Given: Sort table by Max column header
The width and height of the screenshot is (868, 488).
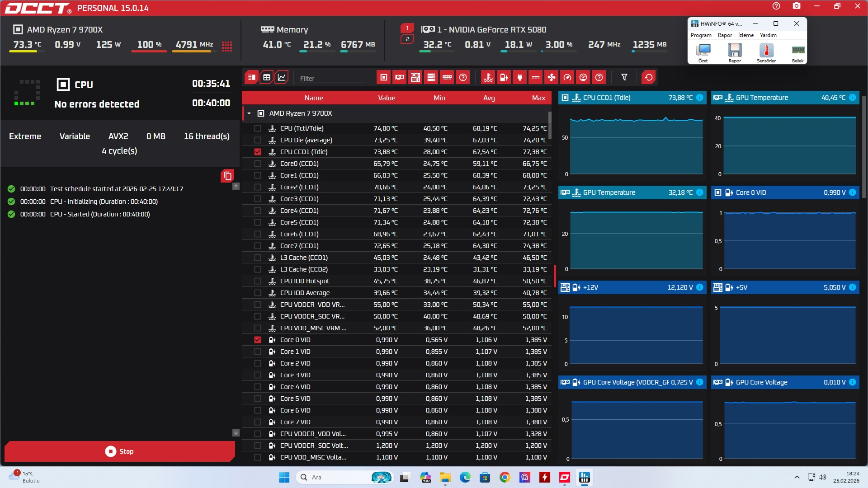Looking at the screenshot, I should [538, 98].
